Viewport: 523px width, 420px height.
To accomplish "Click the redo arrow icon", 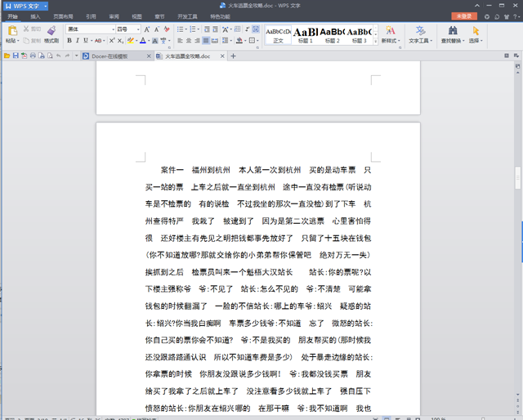I will (x=67, y=56).
